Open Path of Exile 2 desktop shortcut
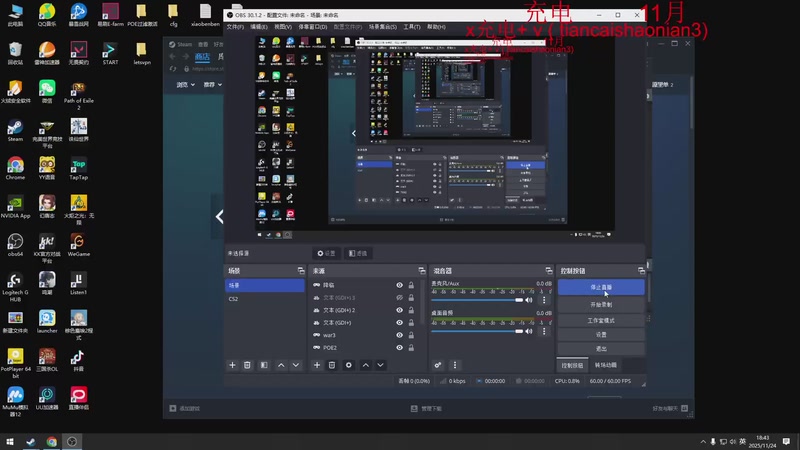Image resolution: width=800 pixels, height=450 pixels. [79, 95]
